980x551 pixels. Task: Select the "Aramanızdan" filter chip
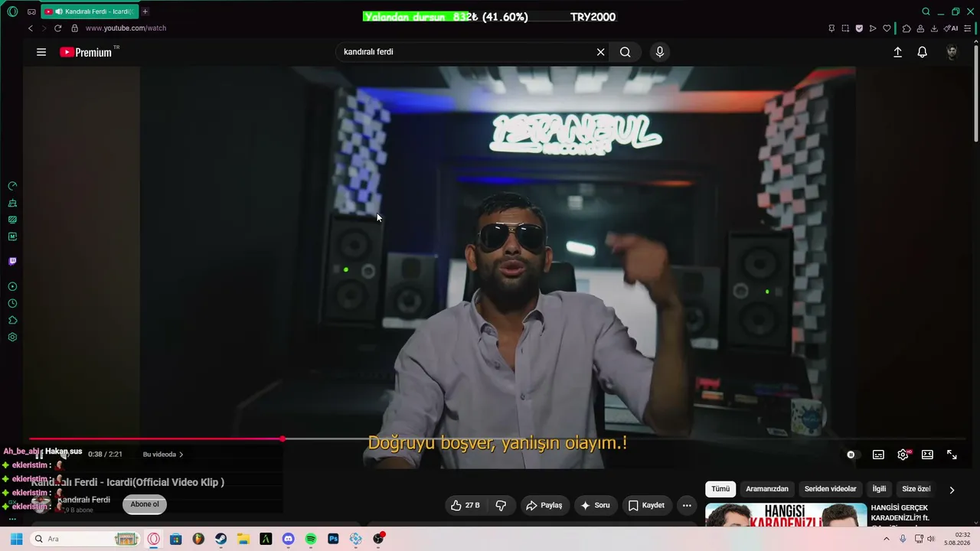click(x=767, y=489)
